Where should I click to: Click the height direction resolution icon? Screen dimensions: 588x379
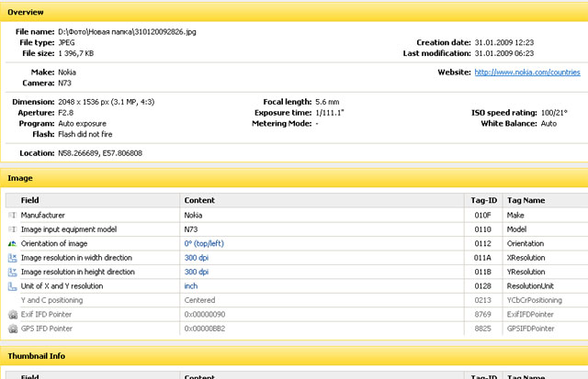(12, 272)
